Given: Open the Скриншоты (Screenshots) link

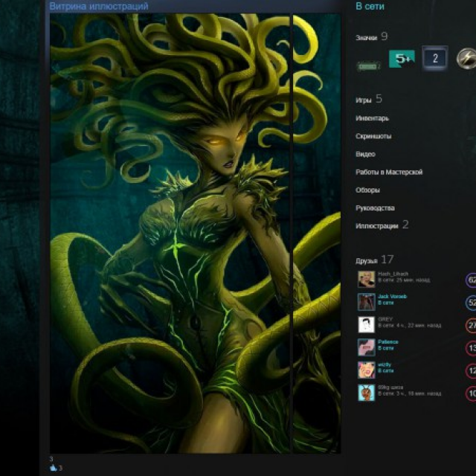Looking at the screenshot, I should pyautogui.click(x=373, y=136).
